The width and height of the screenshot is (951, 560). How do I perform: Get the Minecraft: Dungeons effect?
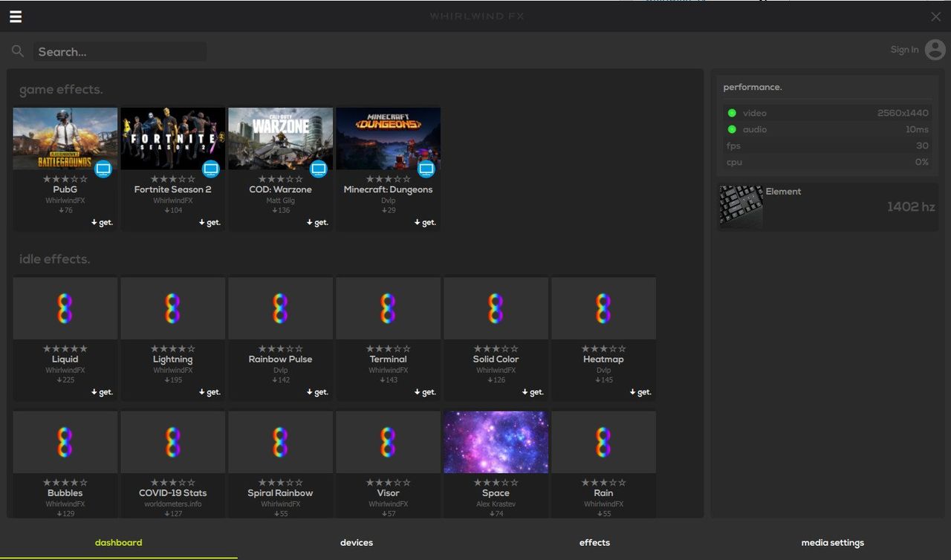pos(426,222)
